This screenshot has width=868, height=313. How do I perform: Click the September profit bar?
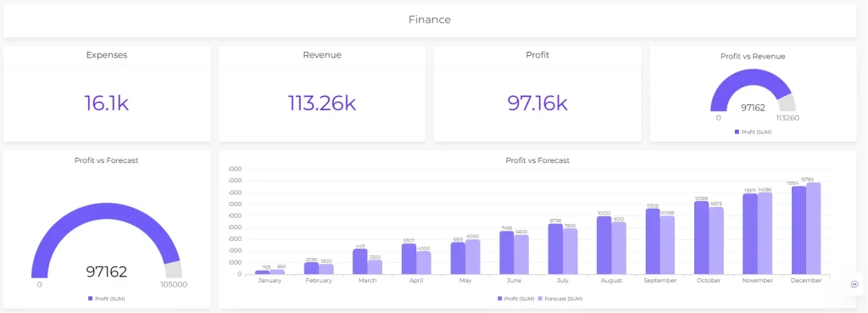pos(654,242)
